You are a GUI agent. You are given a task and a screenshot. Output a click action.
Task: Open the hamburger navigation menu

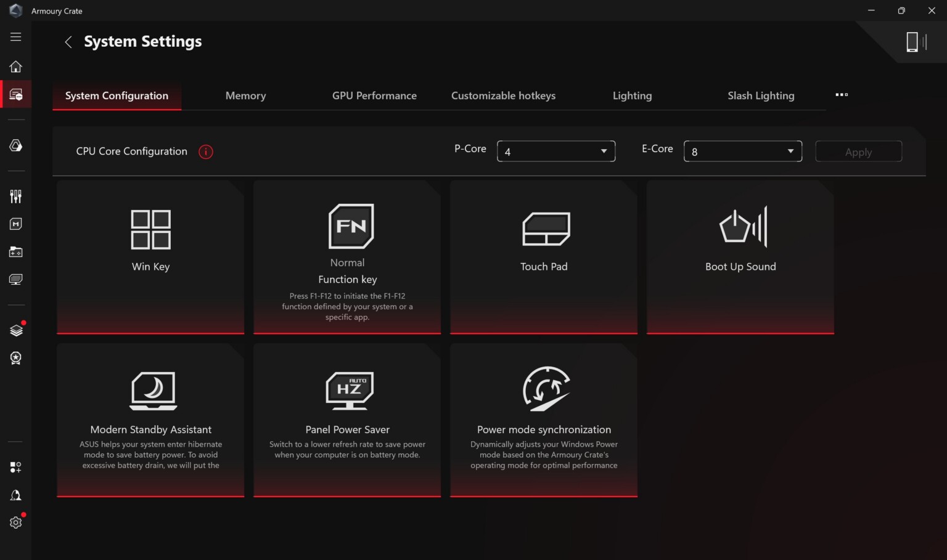click(x=16, y=37)
